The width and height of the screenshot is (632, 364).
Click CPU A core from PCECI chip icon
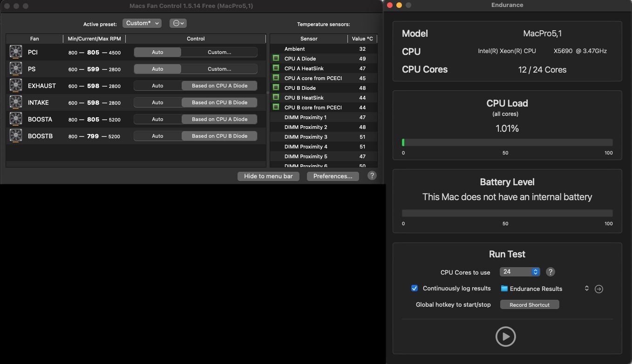click(276, 78)
